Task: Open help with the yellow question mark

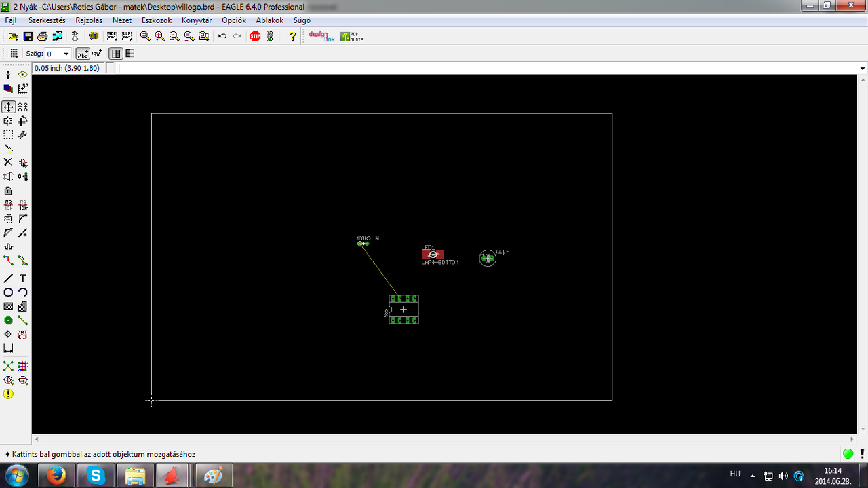Action: (x=292, y=36)
